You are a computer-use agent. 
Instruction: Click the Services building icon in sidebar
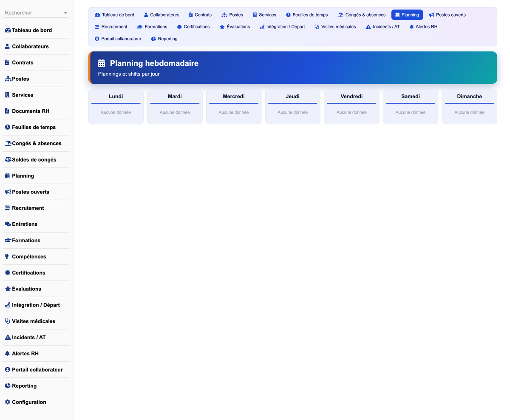(7, 95)
